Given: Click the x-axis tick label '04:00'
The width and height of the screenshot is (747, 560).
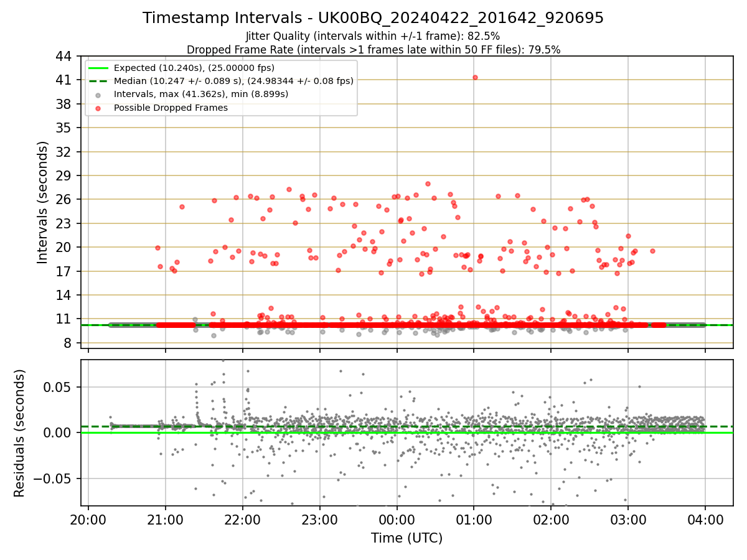Looking at the screenshot, I should [705, 520].
